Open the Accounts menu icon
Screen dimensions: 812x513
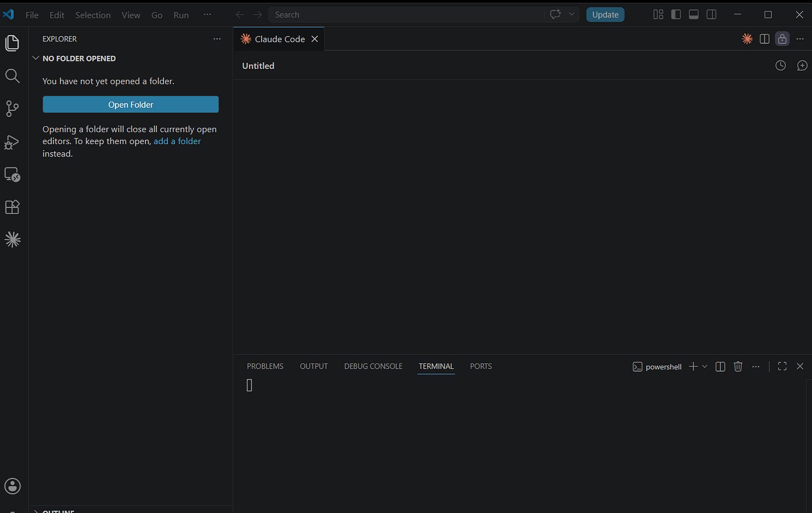[12, 486]
